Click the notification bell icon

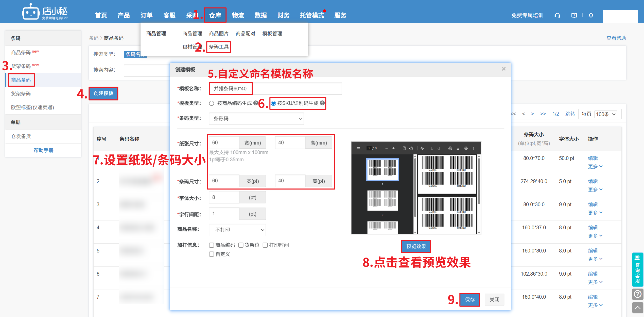pos(591,15)
